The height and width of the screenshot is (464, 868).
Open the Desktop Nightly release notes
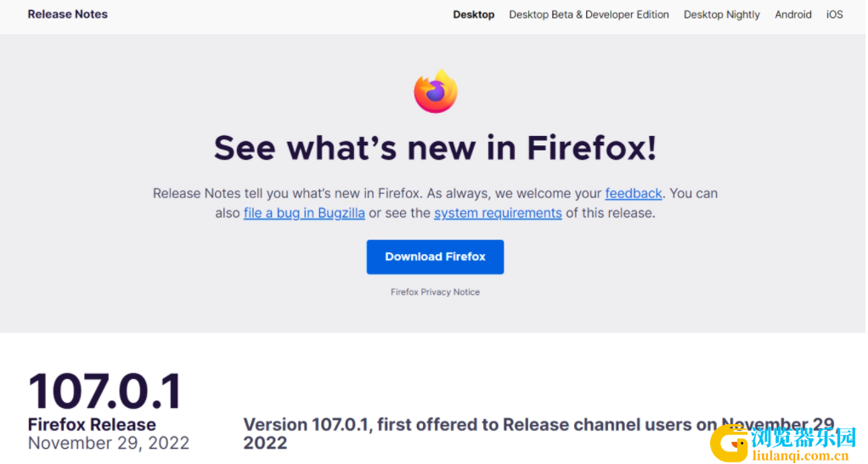coord(721,15)
